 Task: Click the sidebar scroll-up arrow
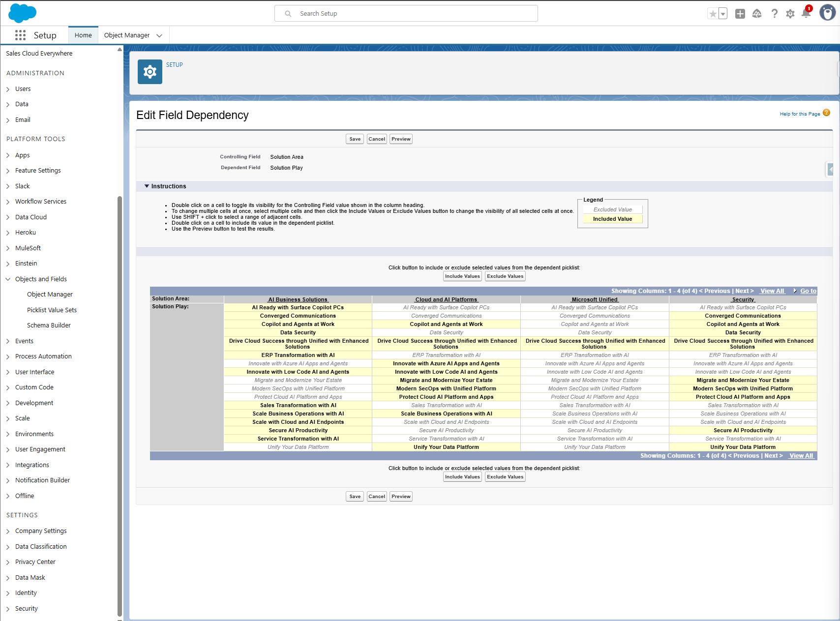(x=120, y=50)
